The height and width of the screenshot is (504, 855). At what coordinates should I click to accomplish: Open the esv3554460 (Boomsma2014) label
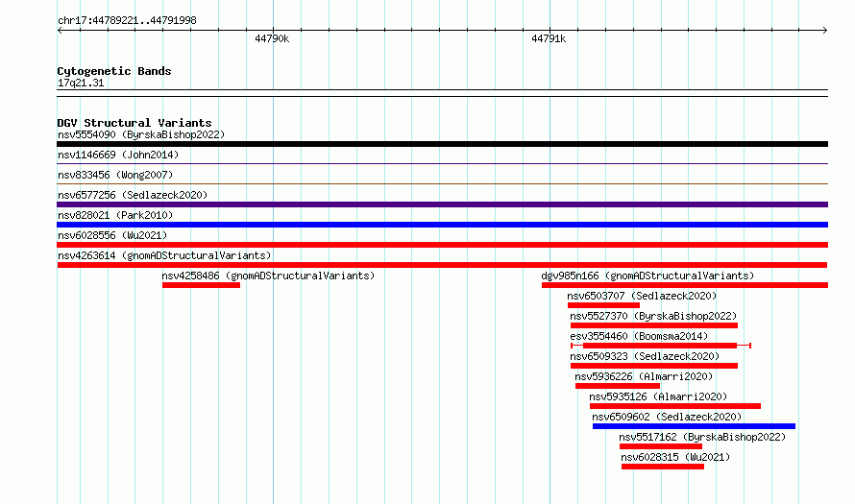click(x=639, y=336)
